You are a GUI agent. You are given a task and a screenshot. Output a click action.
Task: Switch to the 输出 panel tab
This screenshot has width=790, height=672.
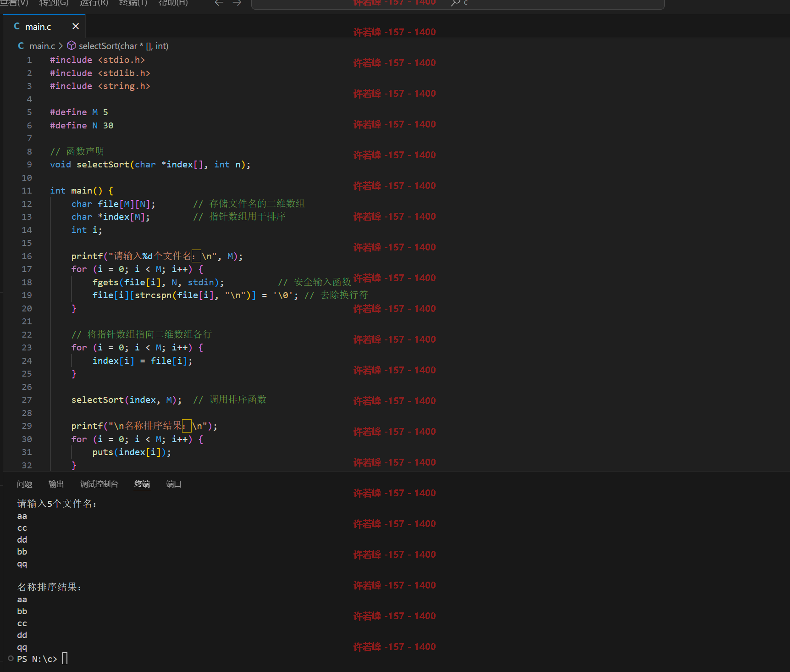(x=56, y=484)
